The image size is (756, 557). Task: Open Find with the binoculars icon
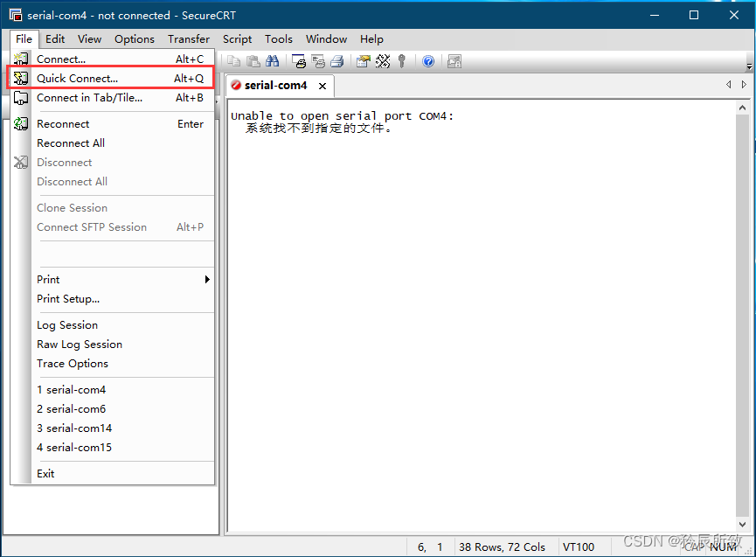click(273, 61)
